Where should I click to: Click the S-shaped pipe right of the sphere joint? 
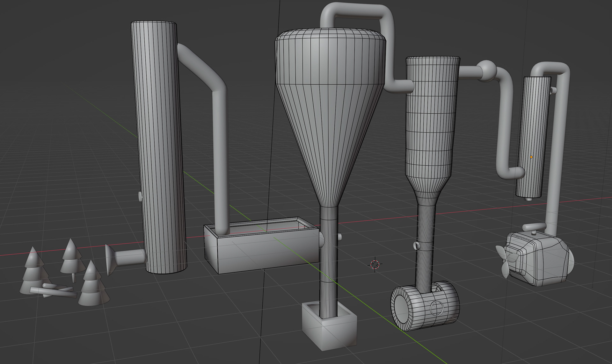click(505, 127)
